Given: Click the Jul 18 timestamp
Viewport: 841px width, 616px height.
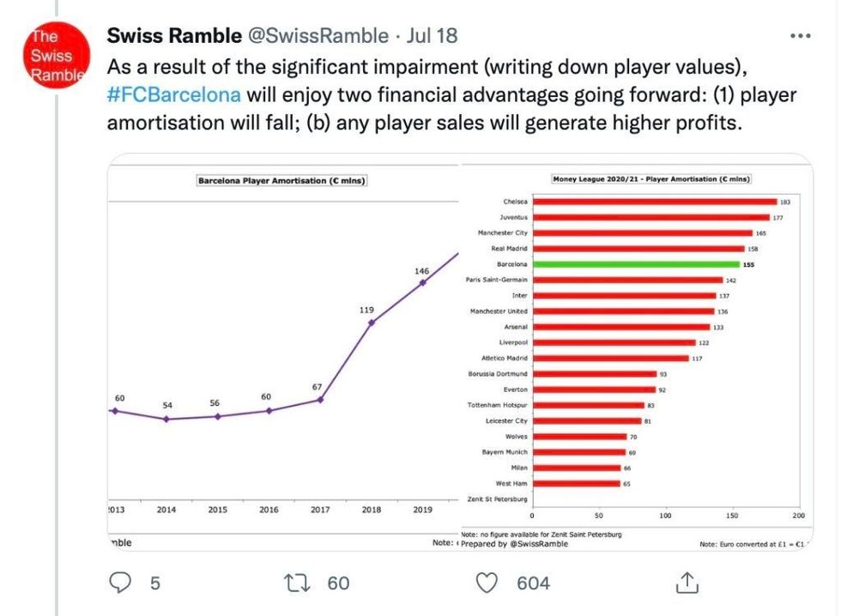Looking at the screenshot, I should point(433,36).
